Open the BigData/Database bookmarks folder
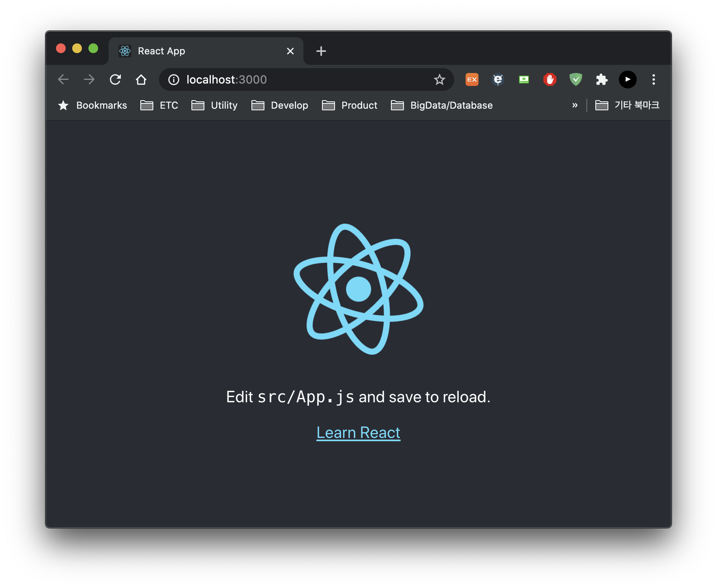Screen dimensions: 717x588 tap(442, 105)
